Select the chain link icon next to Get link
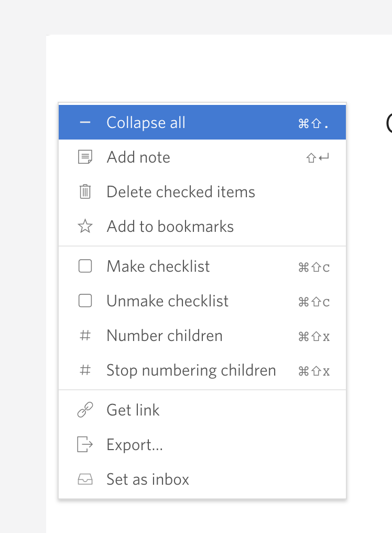This screenshot has height=533, width=392. [85, 410]
